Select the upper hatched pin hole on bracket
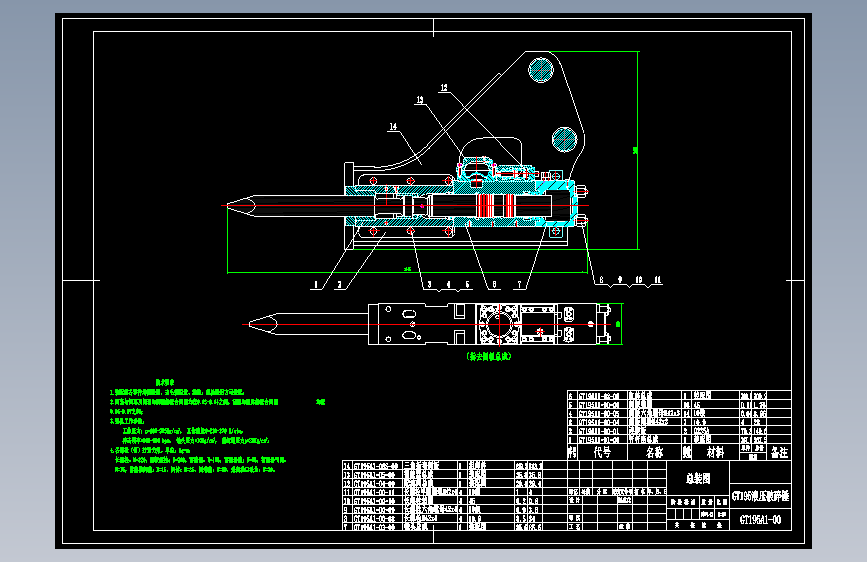This screenshot has height=562, width=867. point(540,70)
